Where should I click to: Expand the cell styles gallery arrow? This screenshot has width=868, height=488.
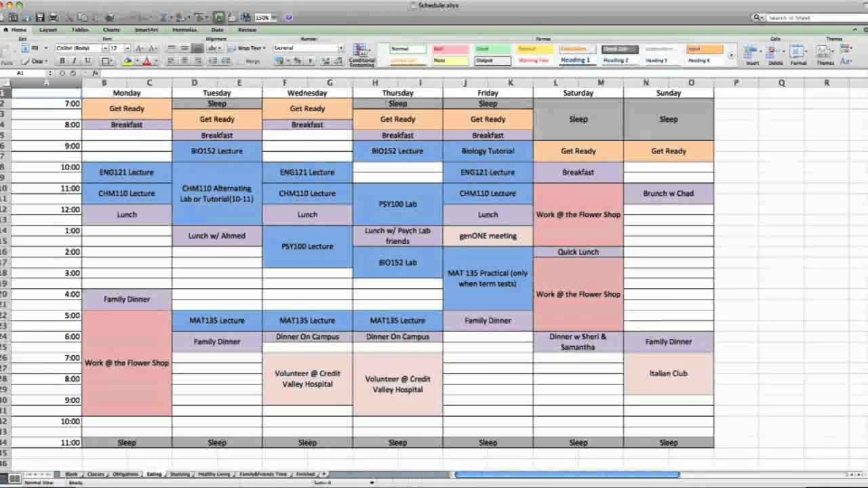(731, 55)
